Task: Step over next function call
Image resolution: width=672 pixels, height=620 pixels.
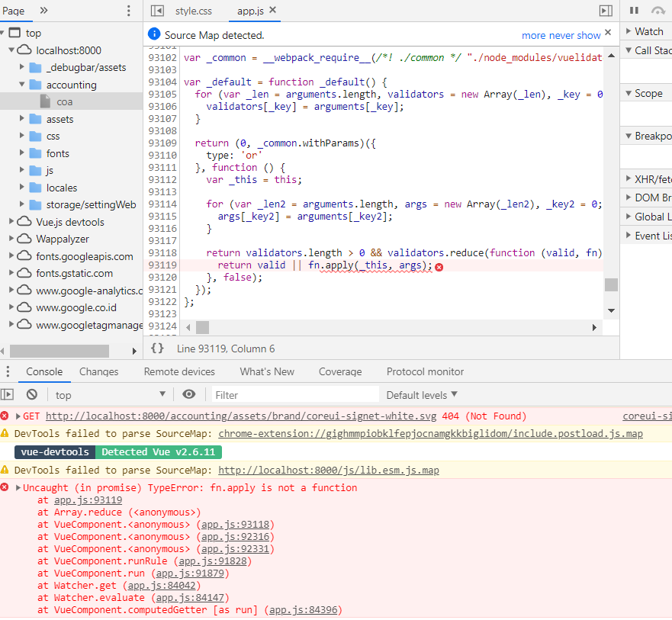Action: (658, 10)
